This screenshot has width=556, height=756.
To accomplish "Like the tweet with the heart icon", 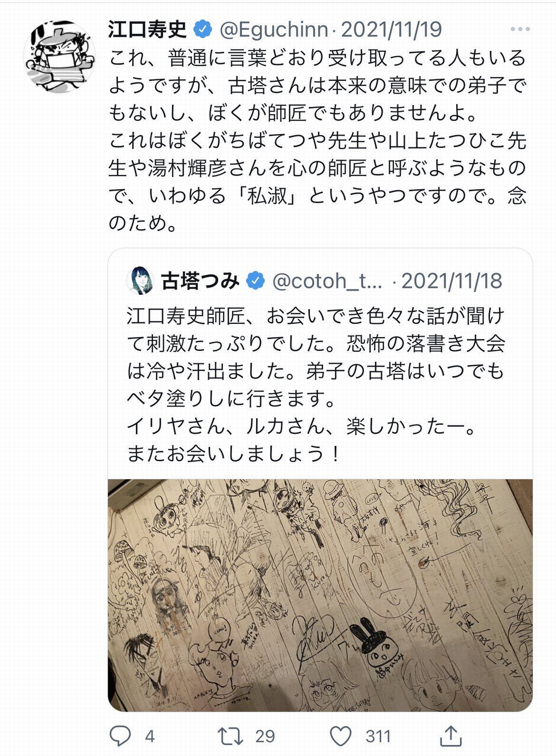I will click(x=341, y=735).
